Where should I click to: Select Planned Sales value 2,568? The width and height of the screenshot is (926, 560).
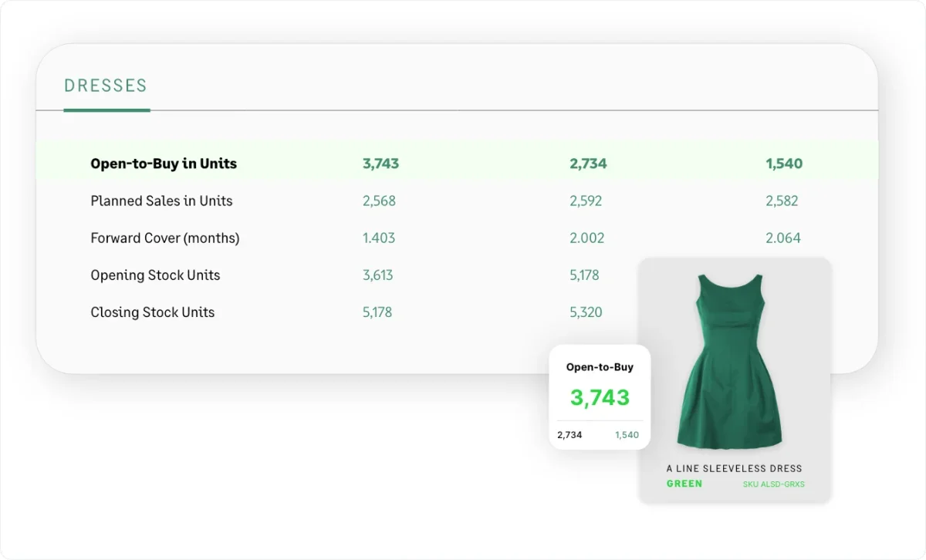click(x=379, y=201)
